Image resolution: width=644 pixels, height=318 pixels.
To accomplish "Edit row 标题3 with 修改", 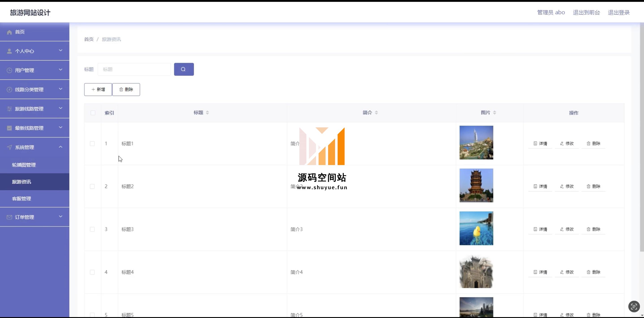I will click(567, 229).
